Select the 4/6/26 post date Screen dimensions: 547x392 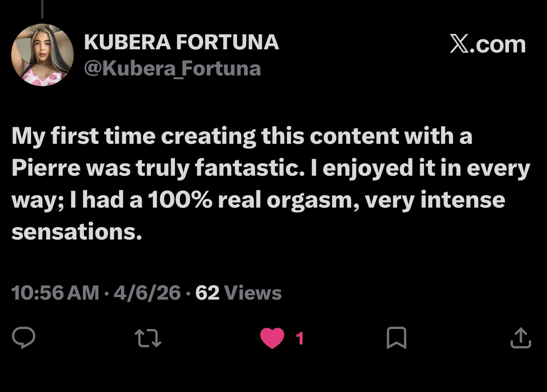[147, 293]
